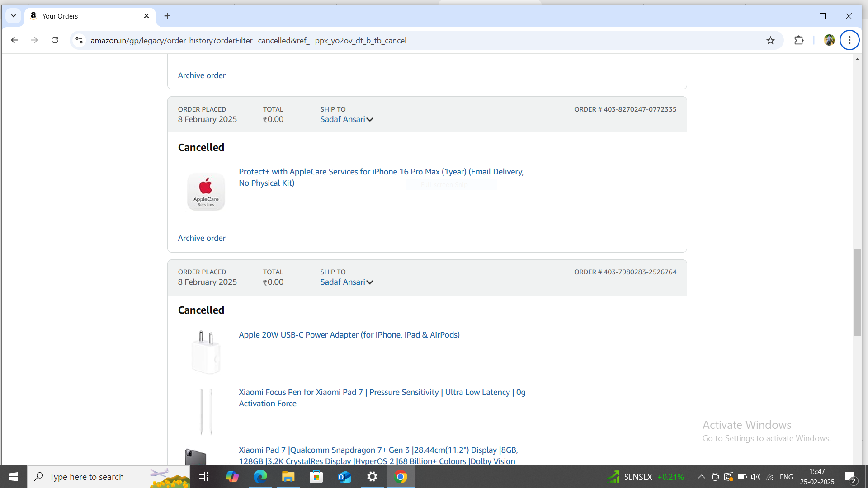The width and height of the screenshot is (868, 488).
Task: Open the Windows Update tray icon
Action: pos(728,477)
